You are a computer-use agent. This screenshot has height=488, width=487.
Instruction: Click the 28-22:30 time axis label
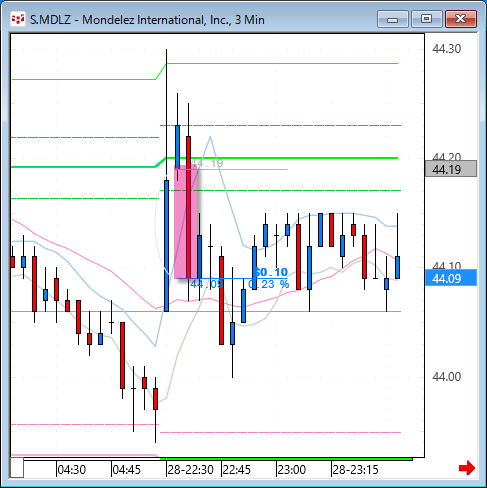[x=190, y=469]
